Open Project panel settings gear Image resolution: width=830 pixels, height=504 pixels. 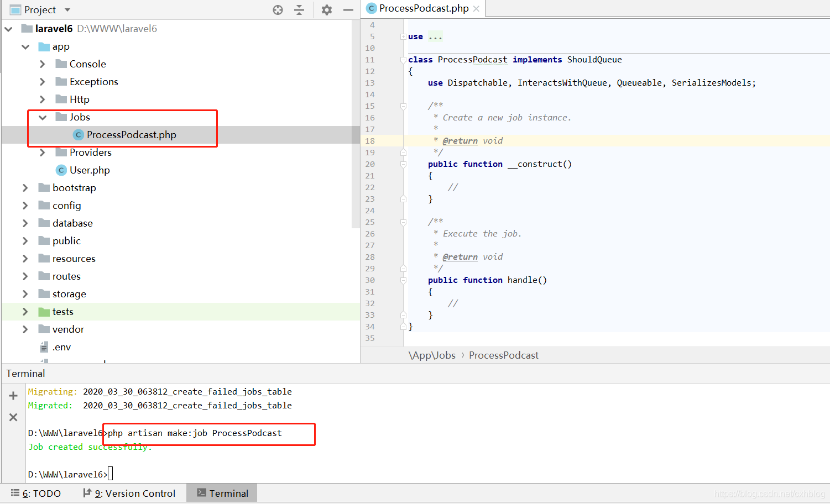pyautogui.click(x=327, y=10)
